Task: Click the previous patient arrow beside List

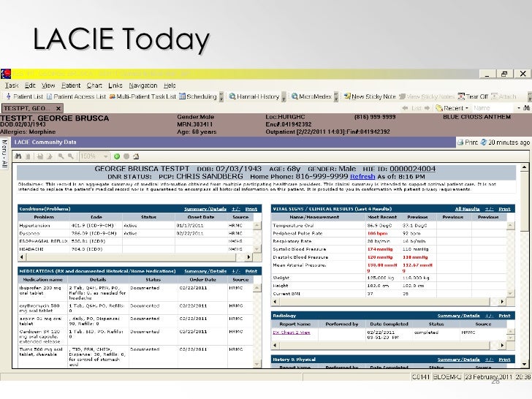Action: pos(405,108)
